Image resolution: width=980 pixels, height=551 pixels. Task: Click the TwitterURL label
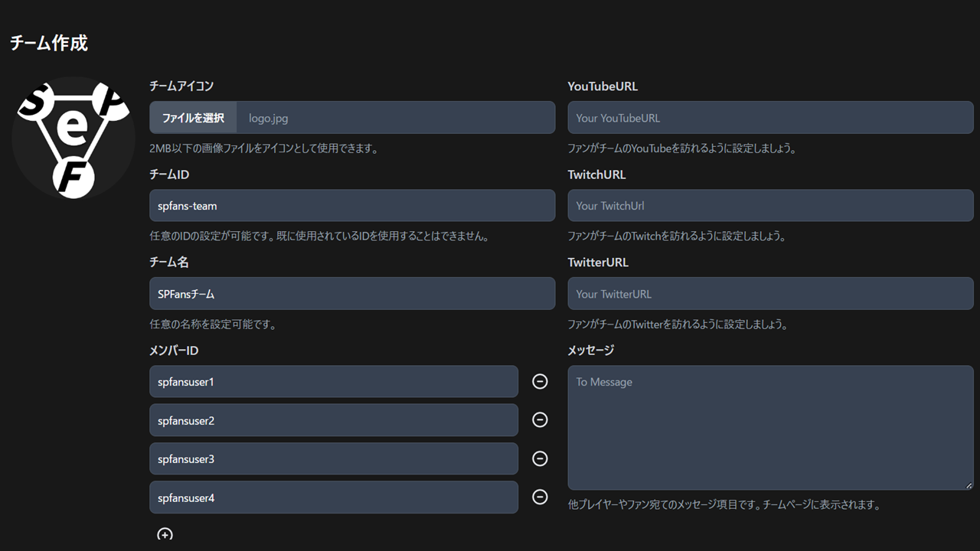click(598, 262)
